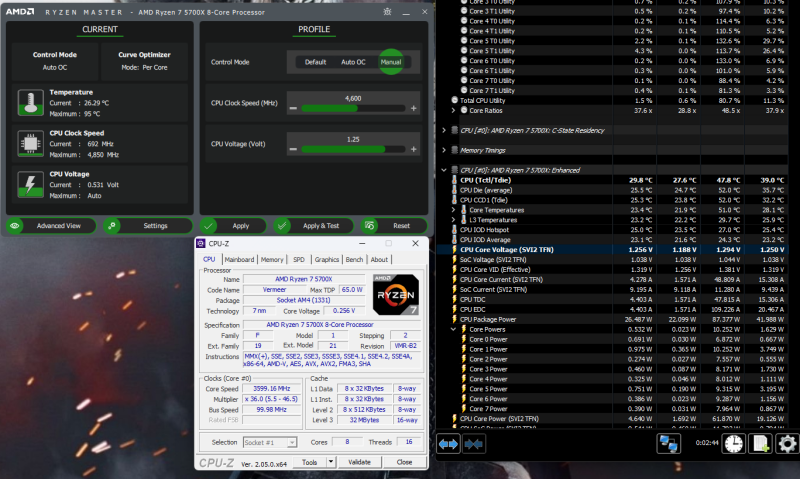Screen dimensions: 800x479
Task: Click the Validate button in CPU-Z
Action: [x=360, y=462]
